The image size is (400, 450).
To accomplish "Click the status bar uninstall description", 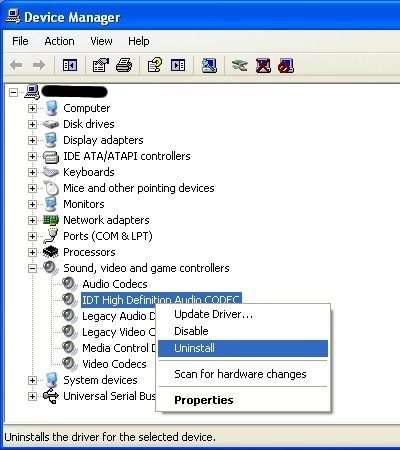I will coord(110,437).
